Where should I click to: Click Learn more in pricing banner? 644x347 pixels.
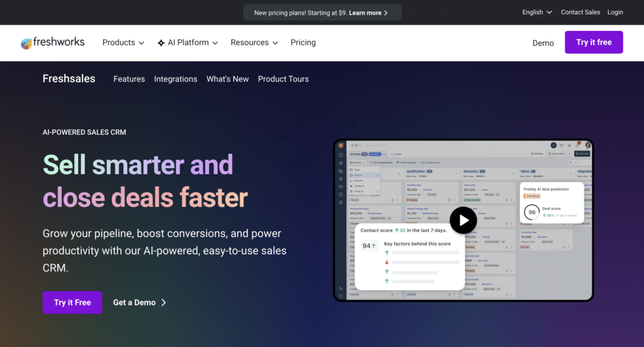click(x=365, y=13)
